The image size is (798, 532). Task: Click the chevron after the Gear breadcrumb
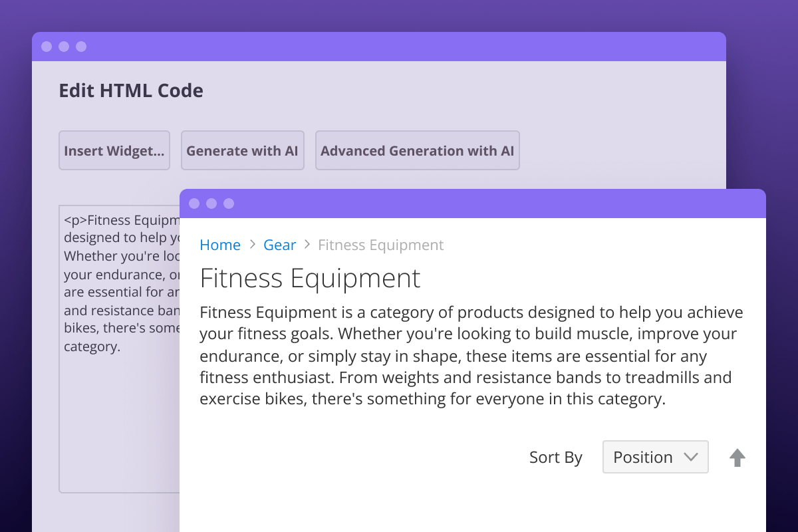[x=307, y=245]
